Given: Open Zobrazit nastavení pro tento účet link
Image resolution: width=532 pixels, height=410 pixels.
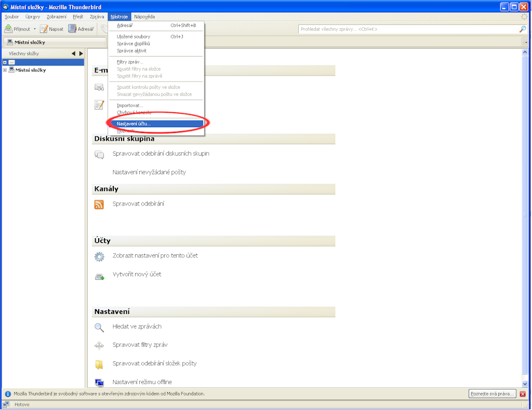Looking at the screenshot, I should [x=155, y=255].
